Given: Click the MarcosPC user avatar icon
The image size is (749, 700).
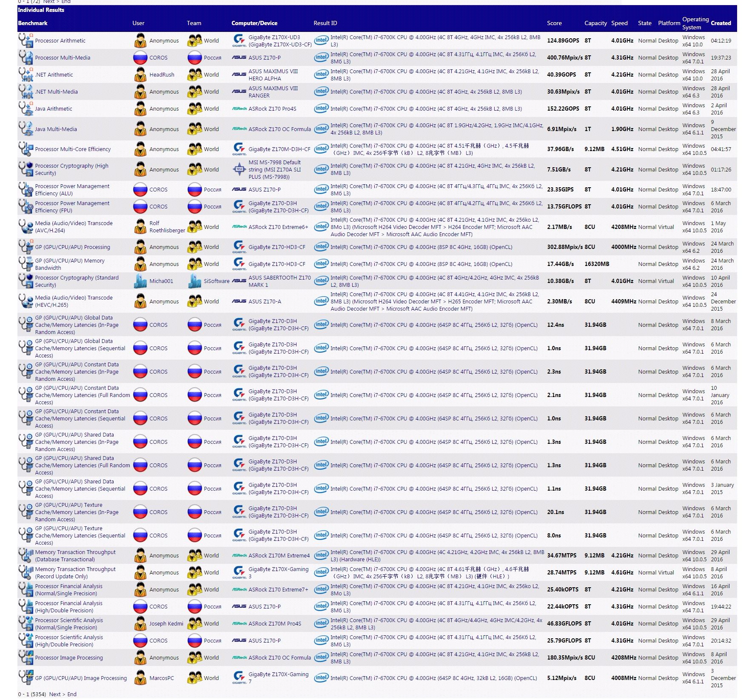Looking at the screenshot, I should [140, 678].
